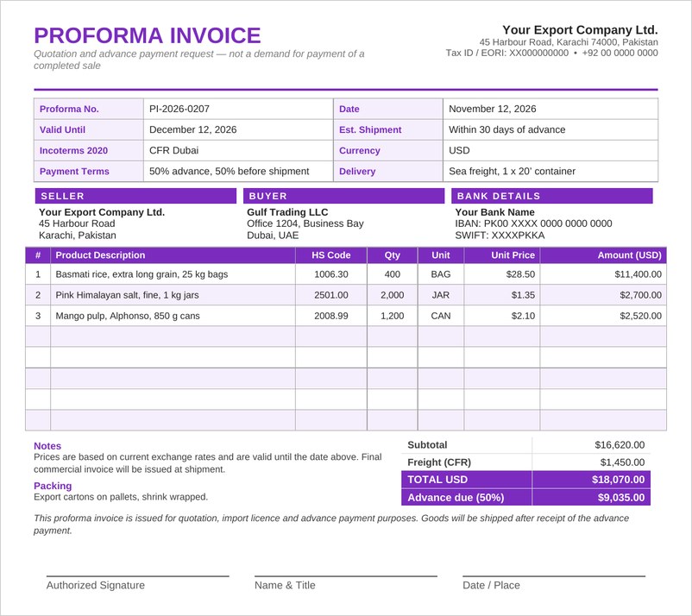Click the Tax ID / EORI line in header
Image resolution: width=692 pixels, height=616 pixels.
(551, 53)
